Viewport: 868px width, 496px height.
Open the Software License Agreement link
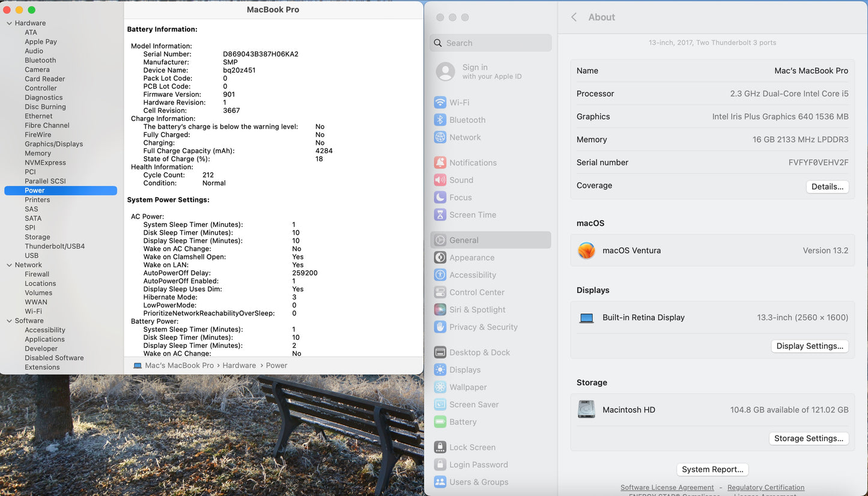pos(667,488)
